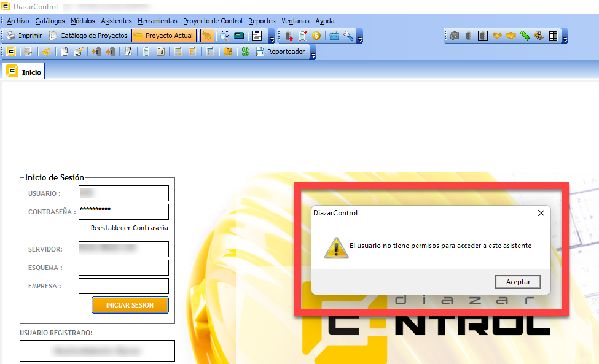This screenshot has height=364, width=599.
Task: Open the overflow arrow on the rightmost toolbar
Action: (x=565, y=39)
